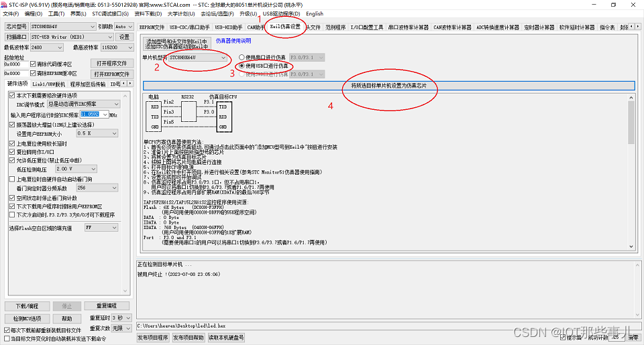The width and height of the screenshot is (644, 345).
Task: Click hex file path field led.hex
Action: 388,326
